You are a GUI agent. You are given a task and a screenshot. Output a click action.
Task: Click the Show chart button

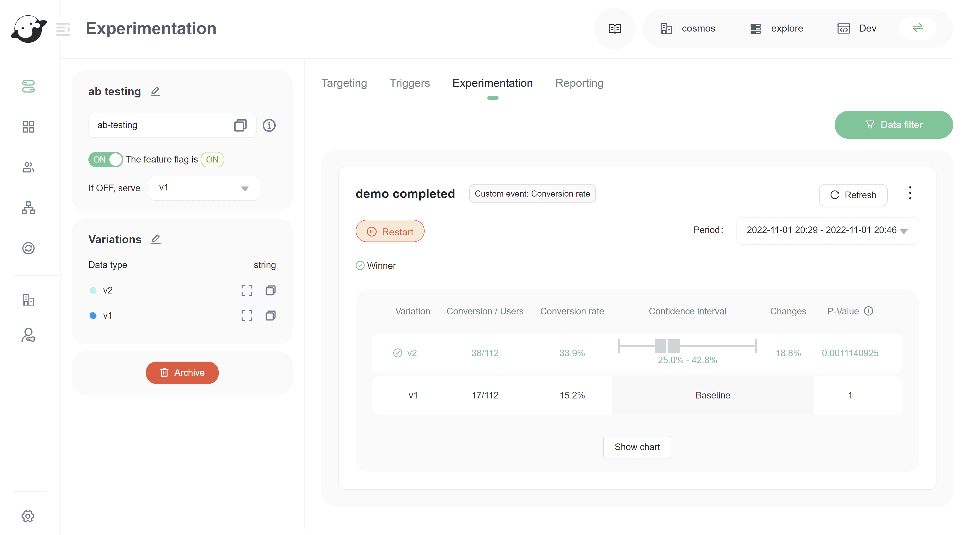[x=637, y=447]
